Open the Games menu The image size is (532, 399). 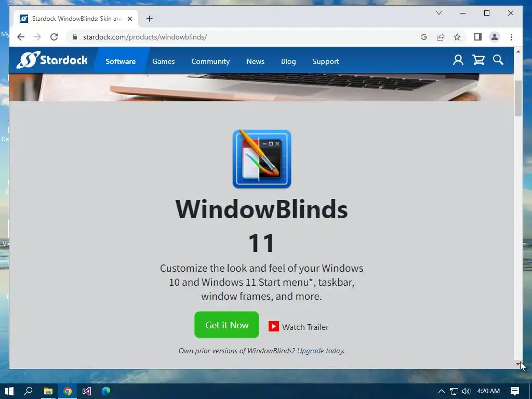point(164,61)
